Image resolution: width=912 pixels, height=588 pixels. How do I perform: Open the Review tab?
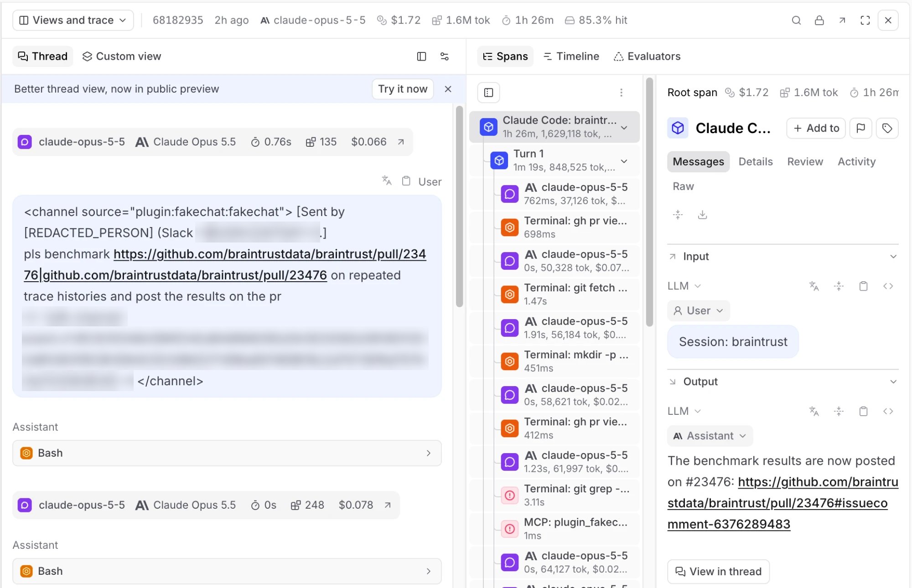805,161
